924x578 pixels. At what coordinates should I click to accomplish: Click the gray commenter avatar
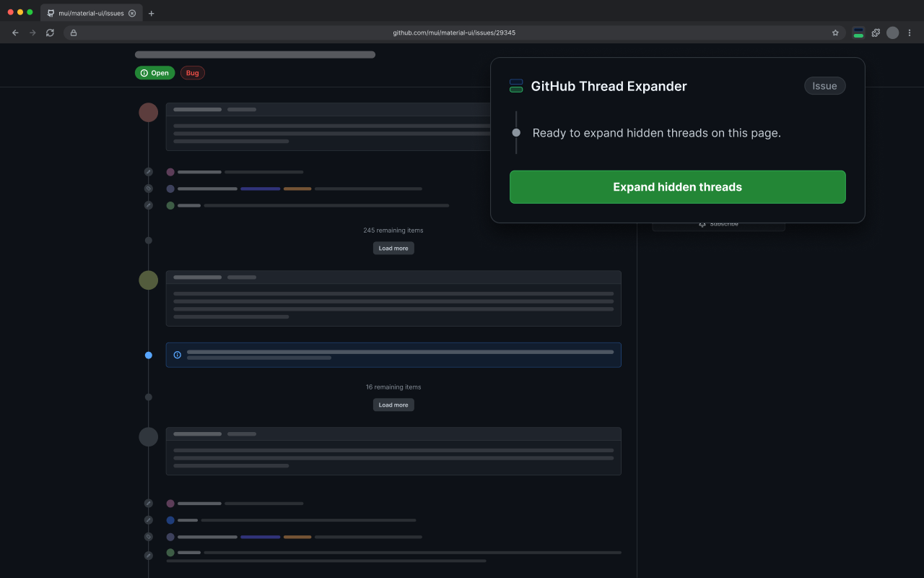pyautogui.click(x=149, y=436)
